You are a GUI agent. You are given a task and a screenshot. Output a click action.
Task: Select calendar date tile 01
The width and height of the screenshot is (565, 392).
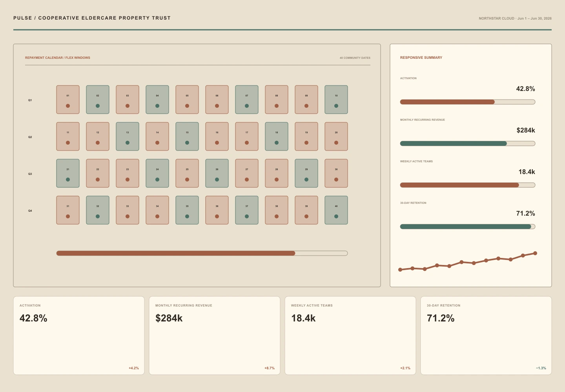pyautogui.click(x=68, y=100)
